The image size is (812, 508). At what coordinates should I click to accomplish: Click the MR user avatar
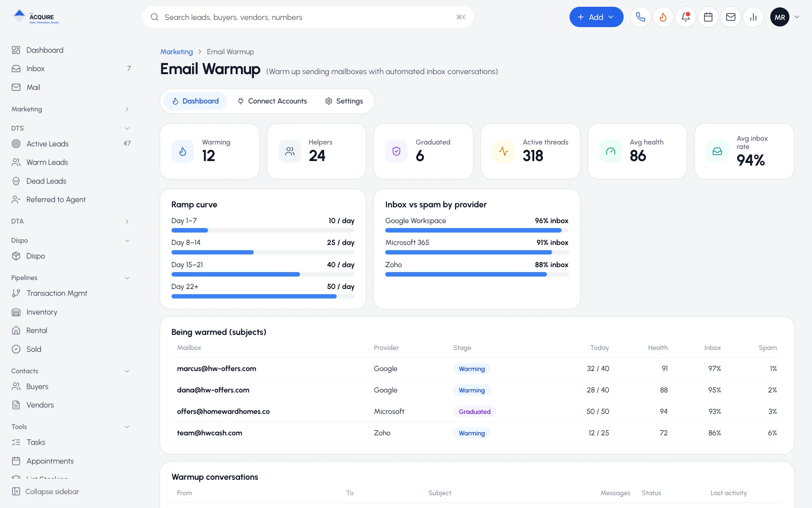(780, 17)
